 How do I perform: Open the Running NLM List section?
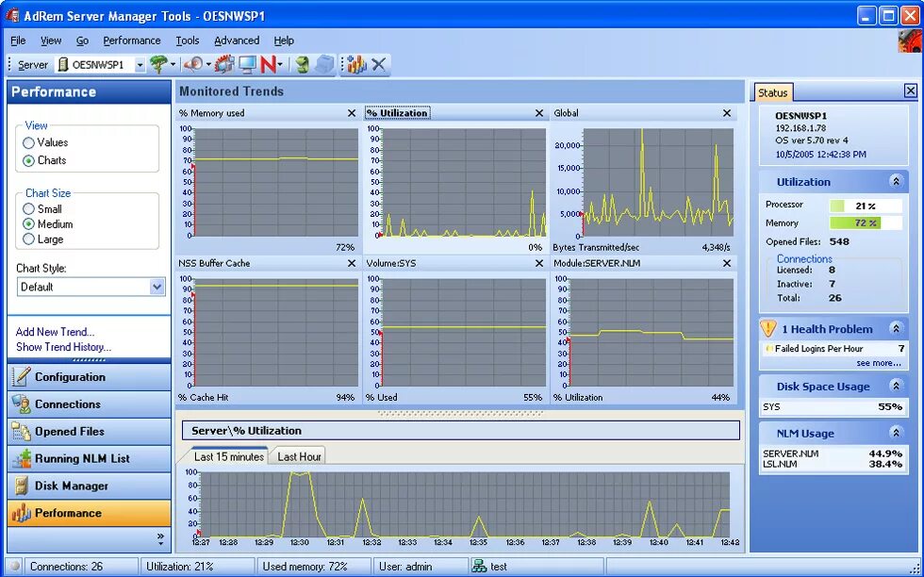89,458
